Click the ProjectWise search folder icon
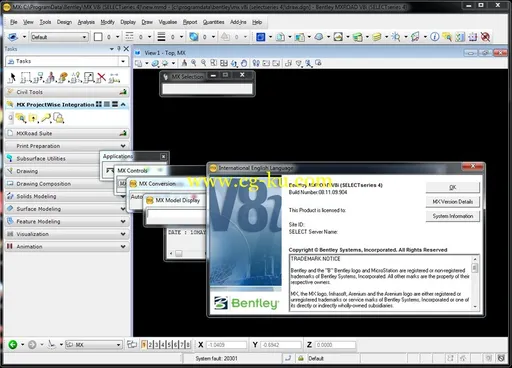The image size is (512, 368). [21, 118]
